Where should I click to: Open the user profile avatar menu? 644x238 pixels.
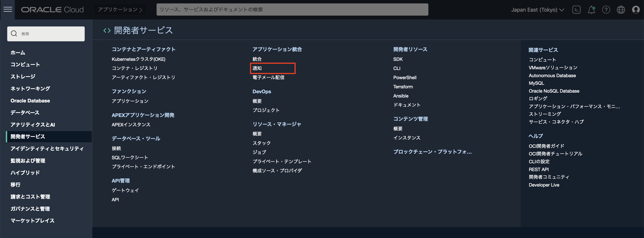[x=636, y=9]
